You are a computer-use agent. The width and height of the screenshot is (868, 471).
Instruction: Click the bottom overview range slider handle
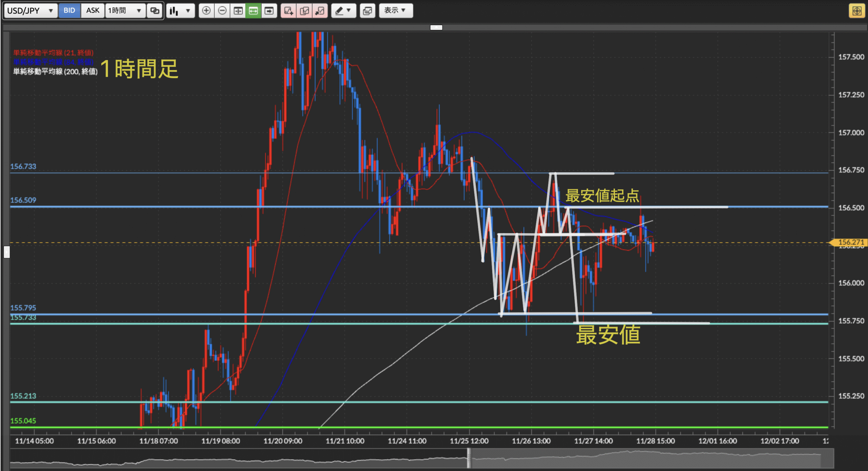pyautogui.click(x=469, y=458)
